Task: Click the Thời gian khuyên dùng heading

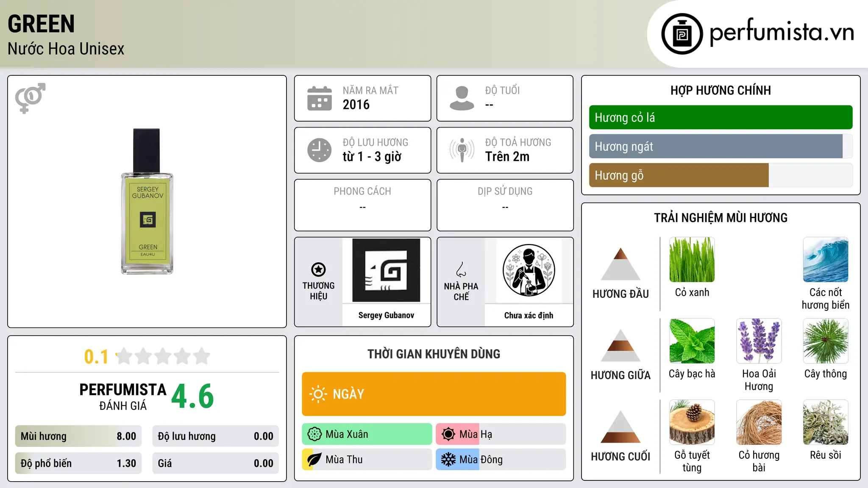Action: point(434,354)
